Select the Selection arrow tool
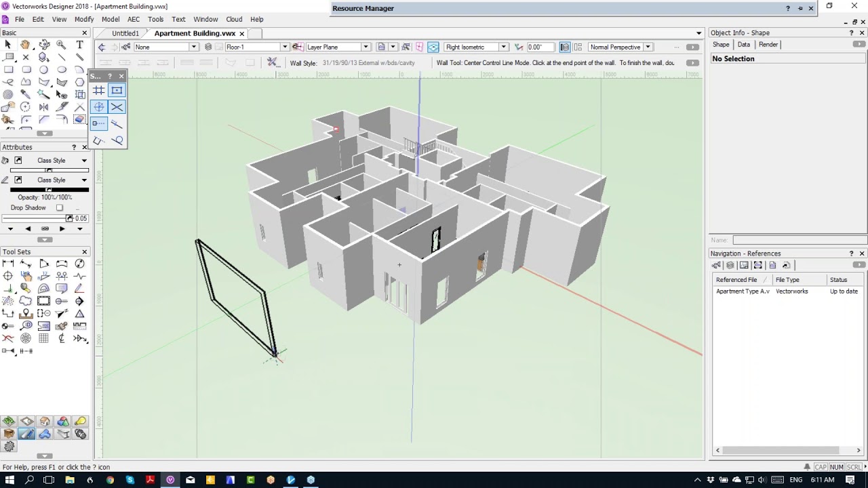 pos(7,45)
